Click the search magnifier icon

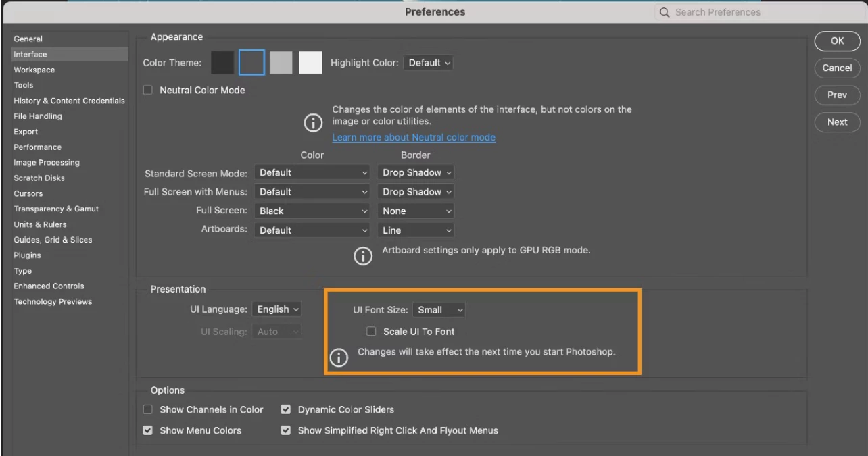pos(664,12)
